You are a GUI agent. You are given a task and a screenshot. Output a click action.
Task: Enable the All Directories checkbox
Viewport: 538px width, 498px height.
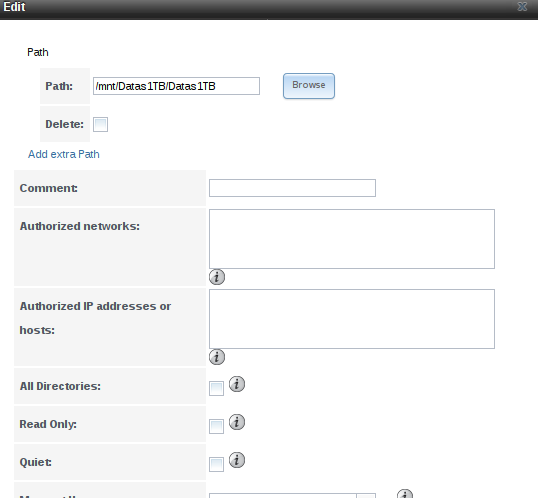pyautogui.click(x=217, y=389)
